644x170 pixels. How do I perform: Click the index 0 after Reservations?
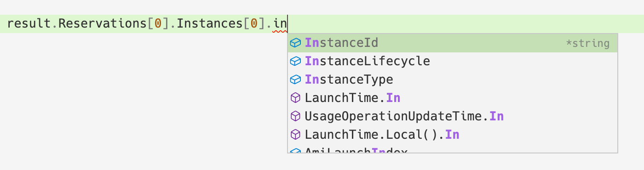click(158, 23)
